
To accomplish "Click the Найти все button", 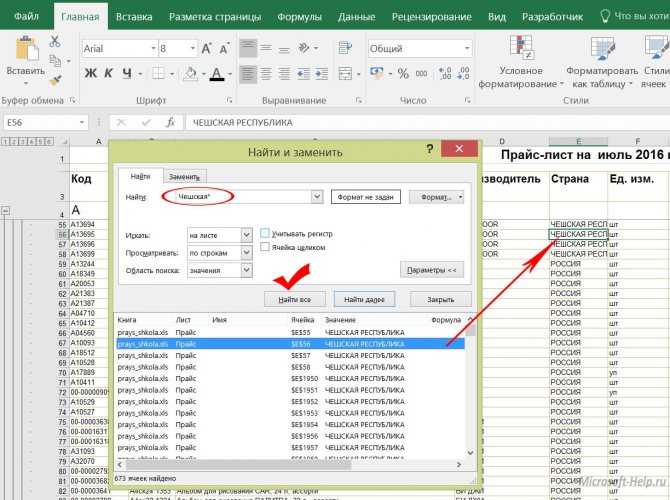I will [x=294, y=299].
